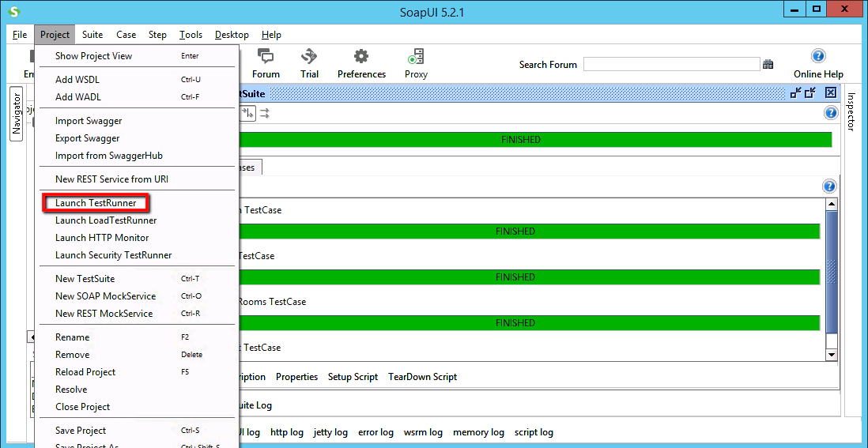Open the File menu

point(20,35)
